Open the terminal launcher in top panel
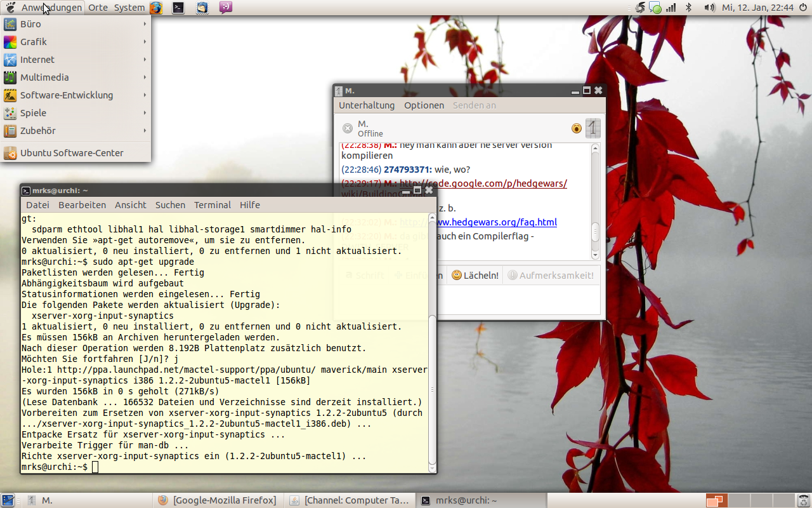This screenshot has height=508, width=812. pos(179,8)
